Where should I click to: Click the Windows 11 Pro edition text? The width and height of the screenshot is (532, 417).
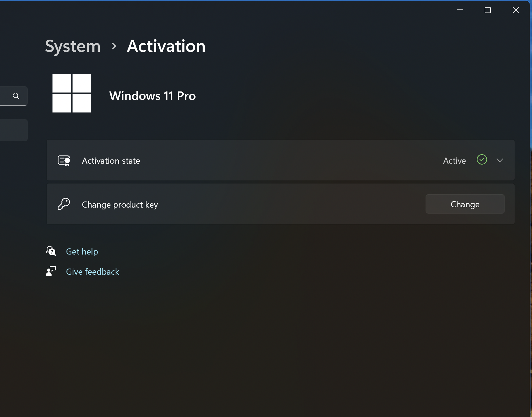point(153,96)
